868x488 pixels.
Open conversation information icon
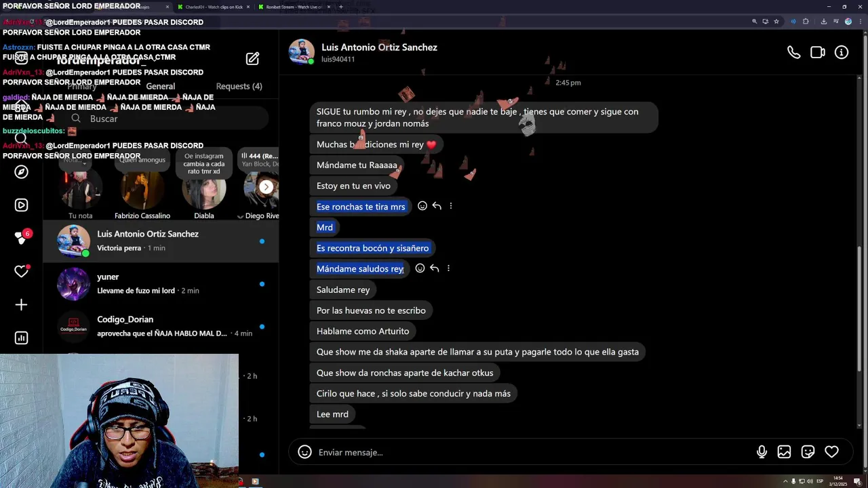tap(842, 52)
